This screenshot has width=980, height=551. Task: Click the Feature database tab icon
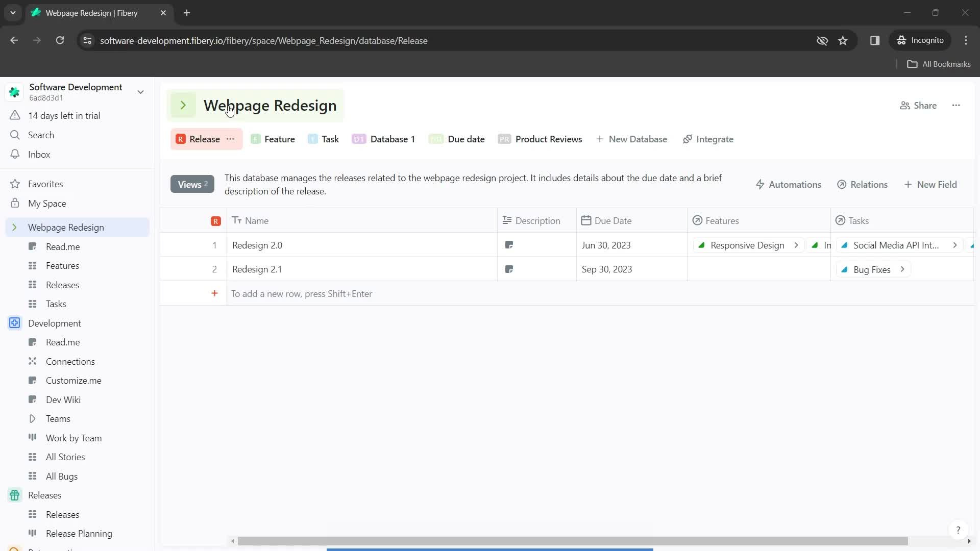(x=255, y=139)
